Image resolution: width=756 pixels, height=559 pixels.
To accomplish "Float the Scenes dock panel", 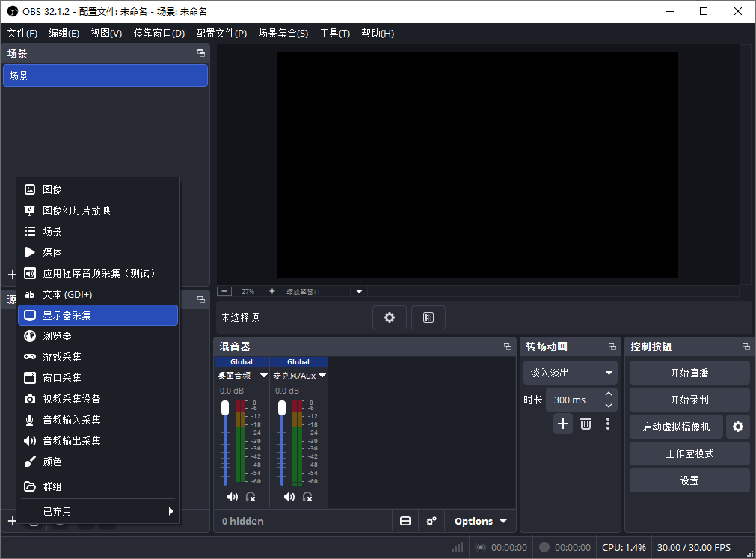I will tap(201, 53).
